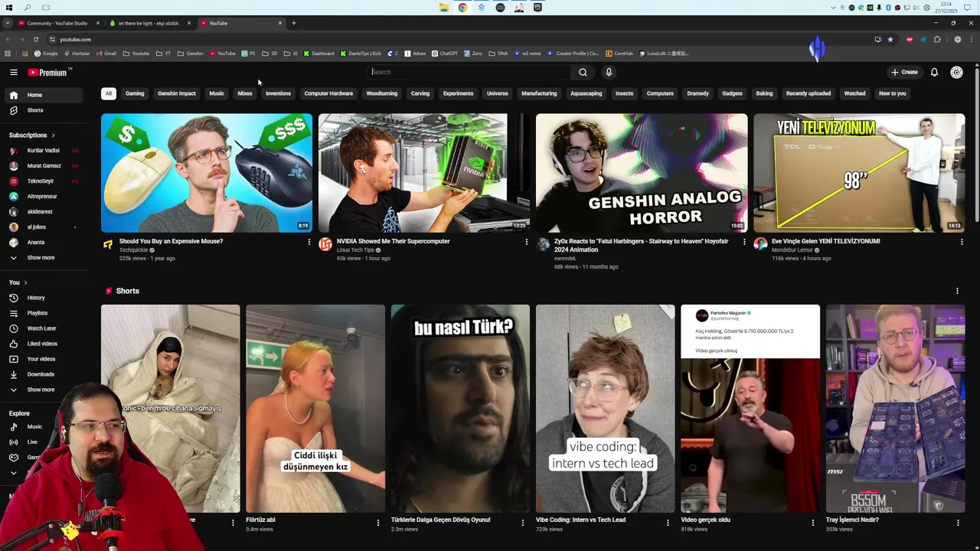Click the Chrome address bar
980x551 pixels.
coord(459,39)
